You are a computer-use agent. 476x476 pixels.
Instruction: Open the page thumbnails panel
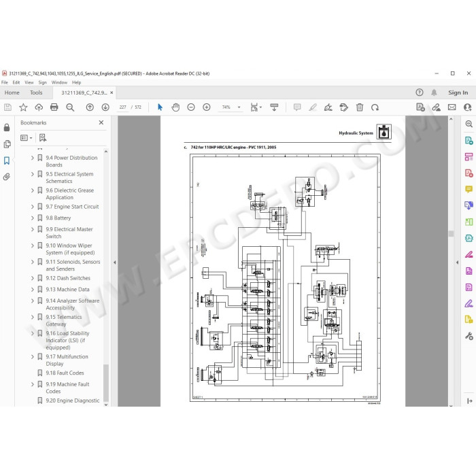7,144
